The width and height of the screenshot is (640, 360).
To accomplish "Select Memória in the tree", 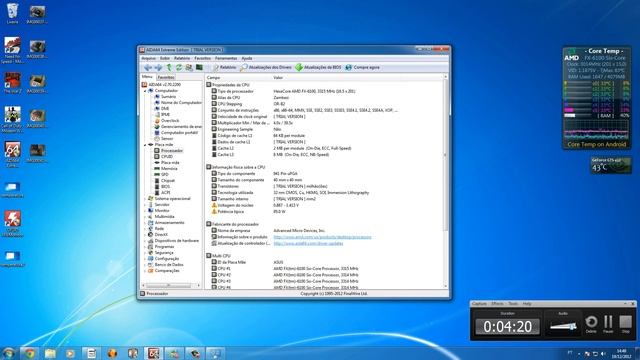I will pyautogui.click(x=169, y=169).
